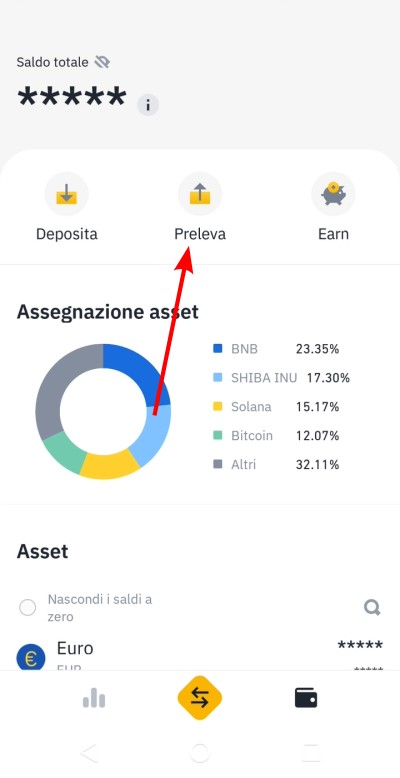Select the gray Altri segment of the donut chart

pyautogui.click(x=65, y=387)
